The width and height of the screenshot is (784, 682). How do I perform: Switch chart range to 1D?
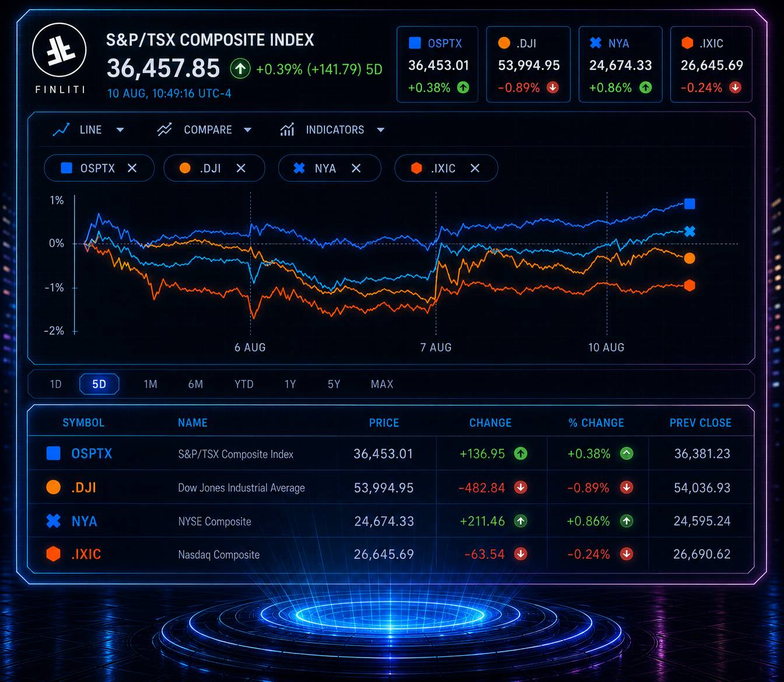[x=55, y=384]
